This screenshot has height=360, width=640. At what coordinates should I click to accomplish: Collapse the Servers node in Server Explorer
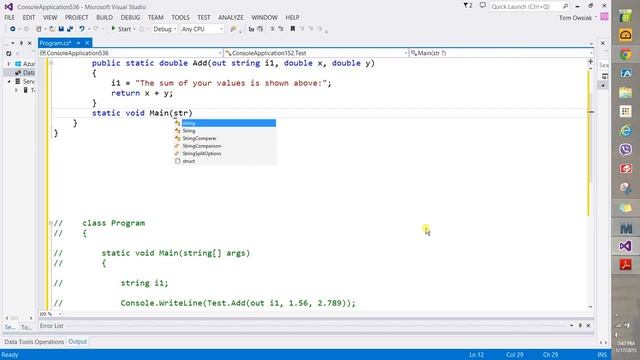coord(9,82)
